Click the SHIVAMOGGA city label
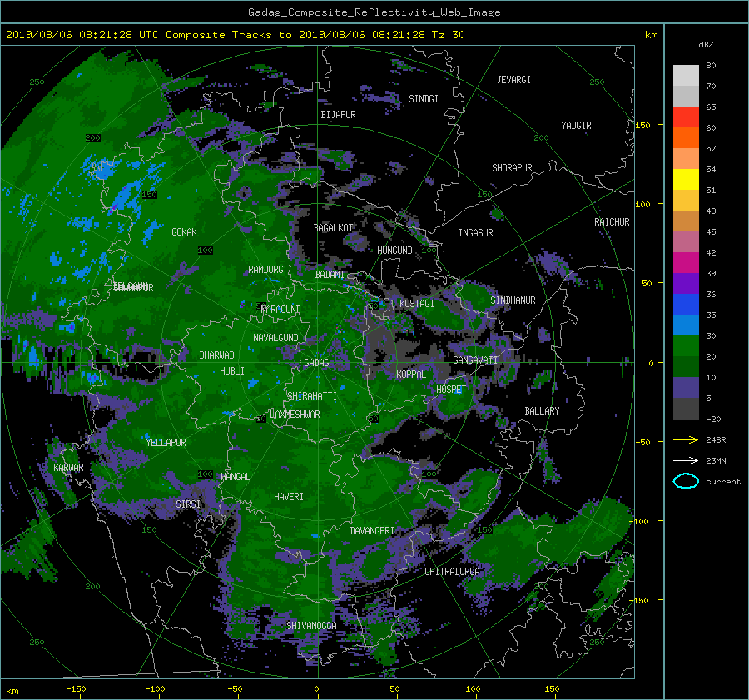 (x=311, y=626)
